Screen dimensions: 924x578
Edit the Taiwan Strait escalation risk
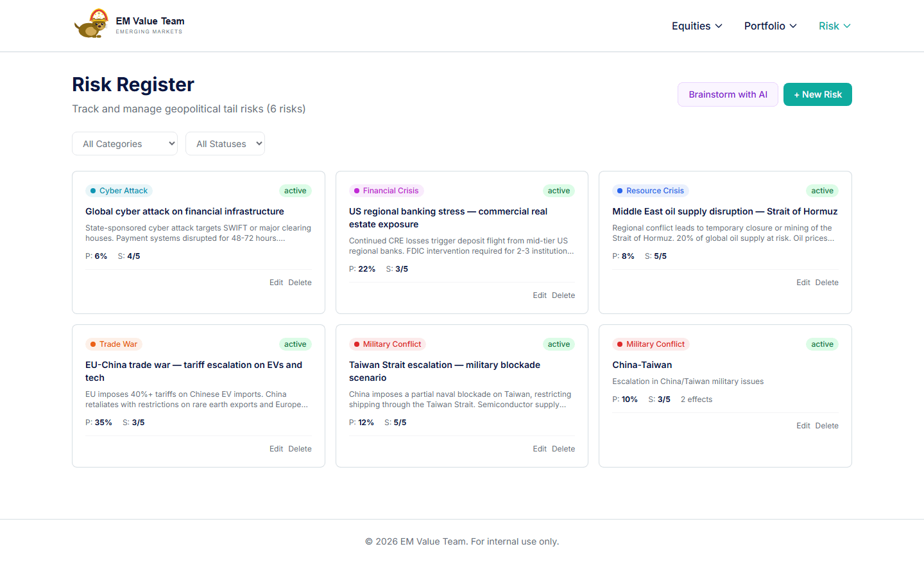539,448
